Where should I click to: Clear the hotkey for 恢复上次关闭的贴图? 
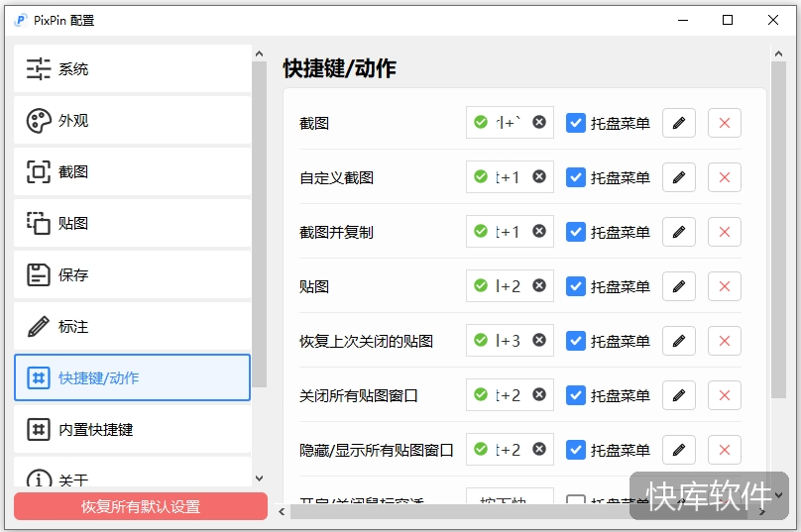coord(539,340)
